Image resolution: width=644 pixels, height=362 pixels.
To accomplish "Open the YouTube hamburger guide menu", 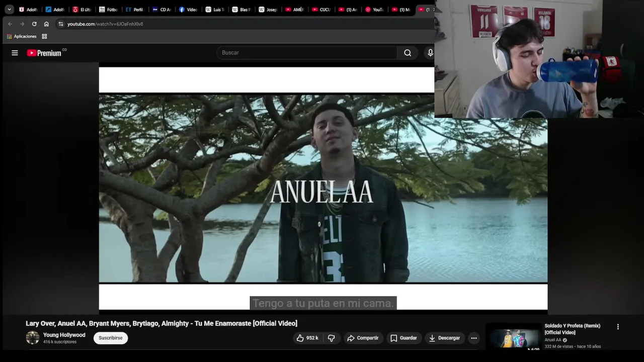I will tap(15, 53).
